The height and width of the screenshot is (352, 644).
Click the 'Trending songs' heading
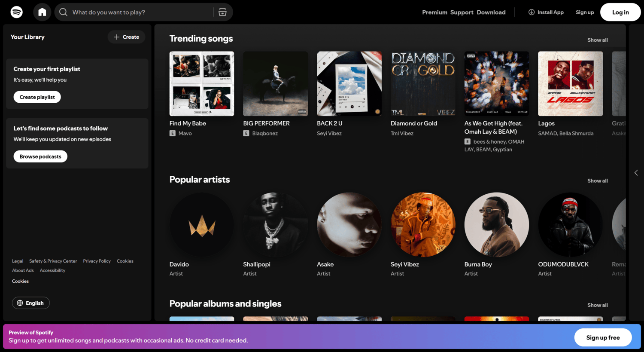pyautogui.click(x=201, y=39)
